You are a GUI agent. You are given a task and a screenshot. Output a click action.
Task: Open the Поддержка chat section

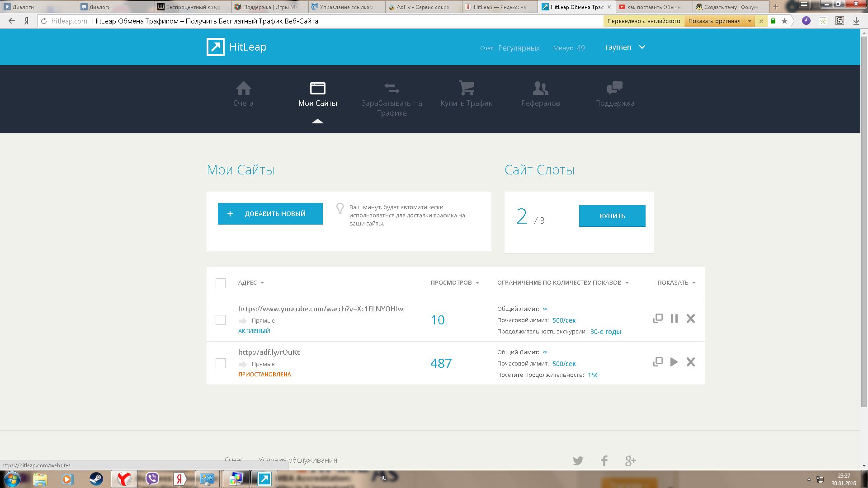[x=615, y=94]
